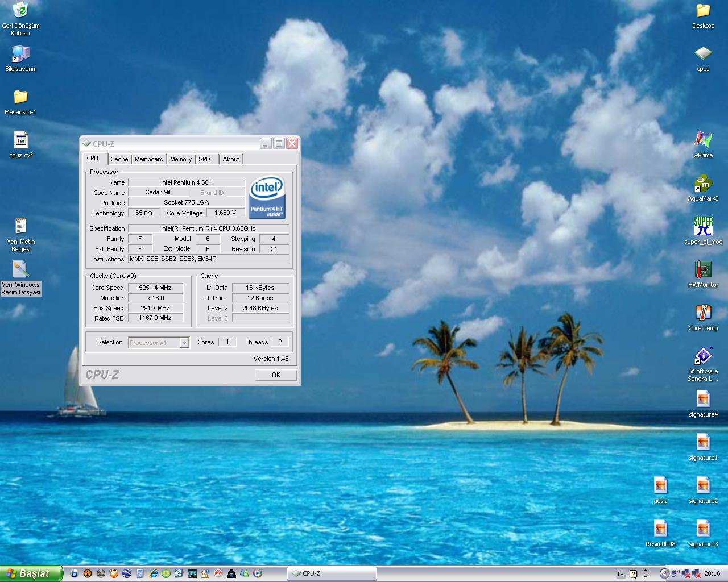728x582 pixels.
Task: Switch to the Memory tab in CPU-Z
Action: [x=181, y=159]
